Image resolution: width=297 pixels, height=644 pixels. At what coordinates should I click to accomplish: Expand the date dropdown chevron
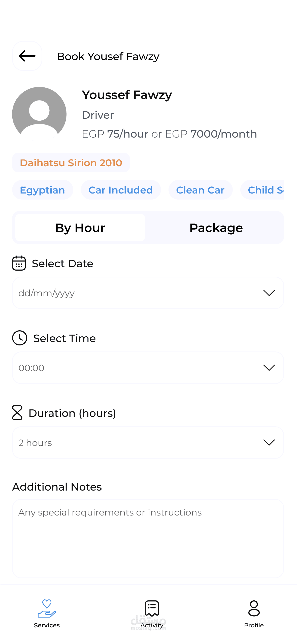(x=269, y=293)
